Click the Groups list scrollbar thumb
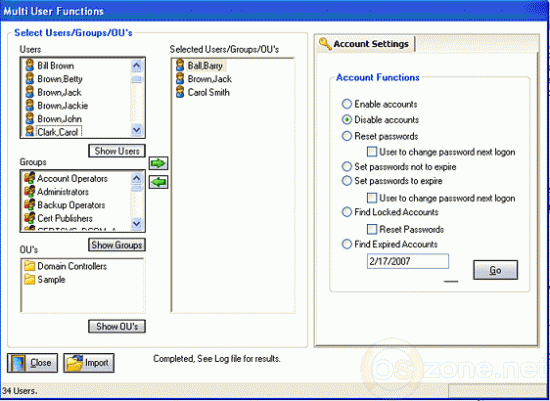Viewport: 550px width, 401px height. [x=136, y=188]
